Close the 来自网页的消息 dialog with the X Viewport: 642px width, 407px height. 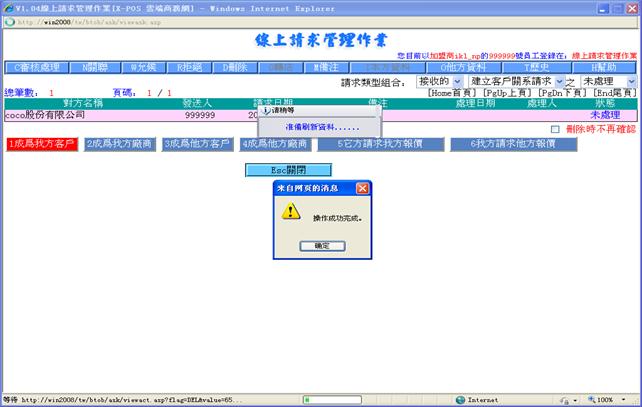(x=362, y=187)
